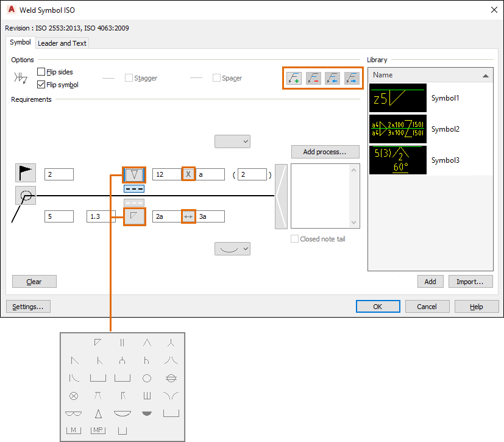Check the Closed note tail option
Viewport: 504px width, 442px height.
(294, 238)
